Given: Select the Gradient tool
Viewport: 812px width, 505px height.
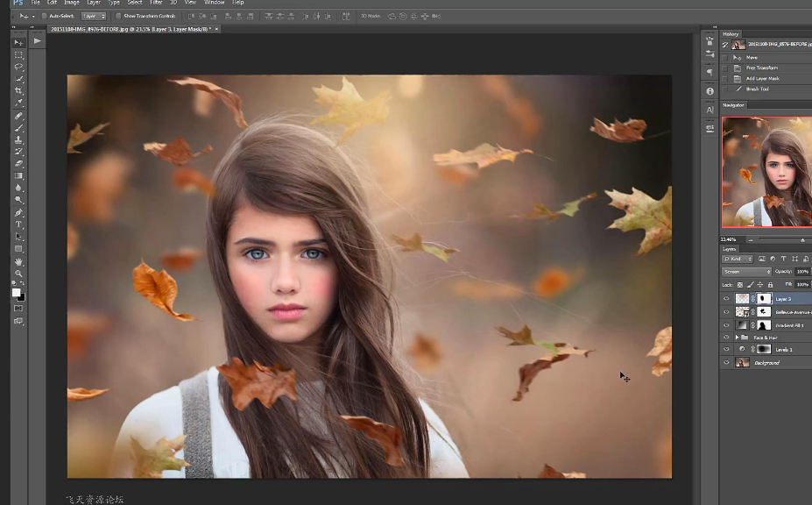Looking at the screenshot, I should [x=18, y=176].
